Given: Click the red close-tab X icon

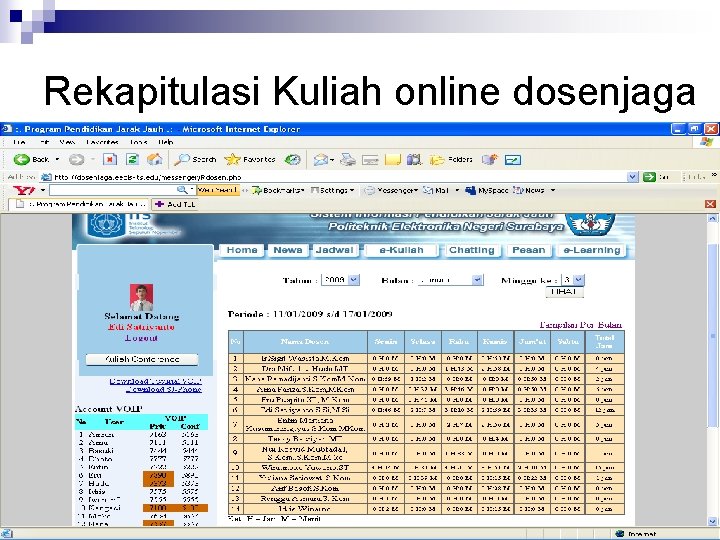Looking at the screenshot, I should 710,204.
